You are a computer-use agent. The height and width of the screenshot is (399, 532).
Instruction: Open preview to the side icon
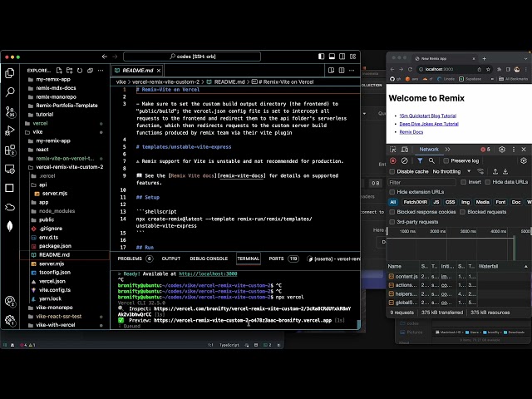tap(331, 70)
